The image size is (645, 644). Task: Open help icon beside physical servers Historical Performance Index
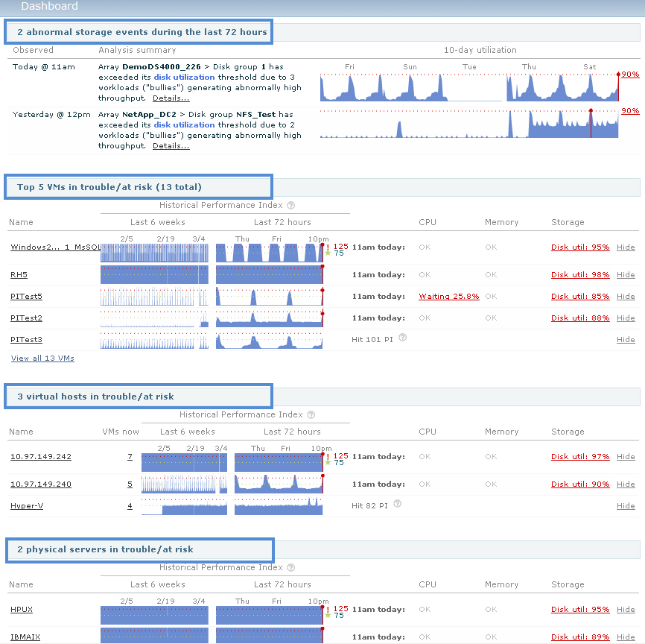(290, 567)
